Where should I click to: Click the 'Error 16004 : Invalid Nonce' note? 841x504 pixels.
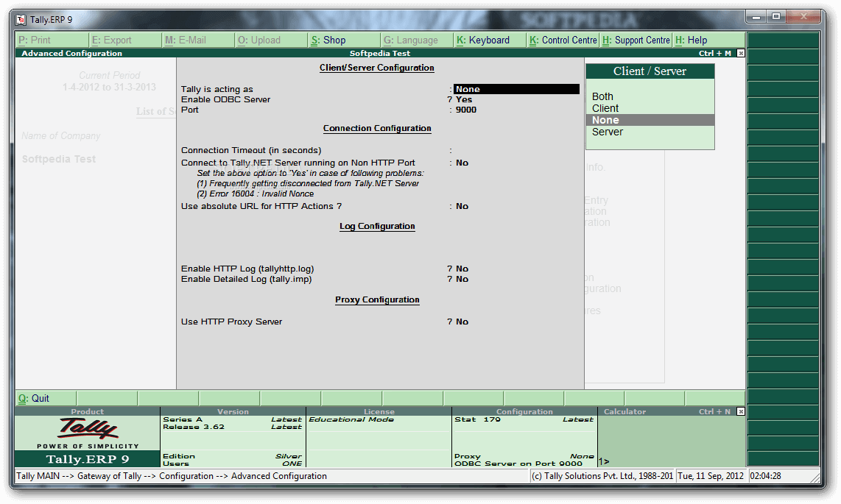(256, 194)
